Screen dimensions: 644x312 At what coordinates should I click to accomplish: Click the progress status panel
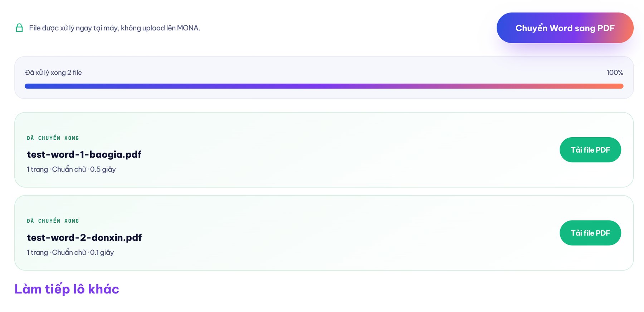pyautogui.click(x=324, y=78)
